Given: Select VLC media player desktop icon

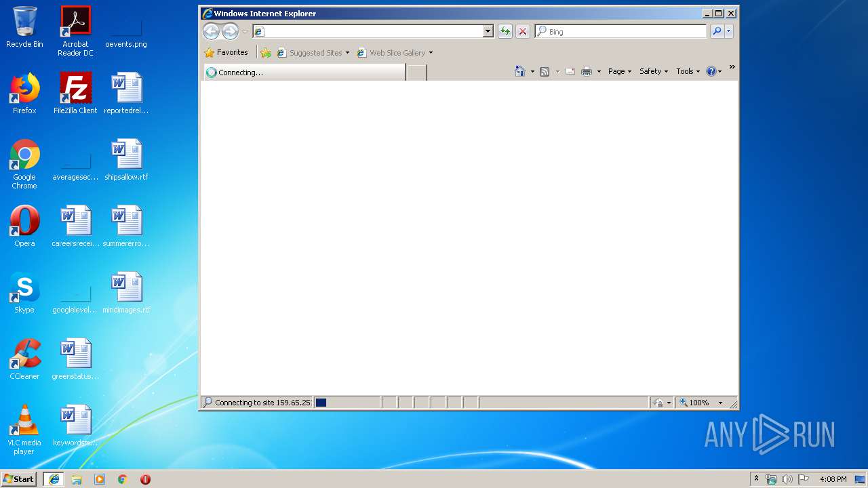Looking at the screenshot, I should pos(24,430).
